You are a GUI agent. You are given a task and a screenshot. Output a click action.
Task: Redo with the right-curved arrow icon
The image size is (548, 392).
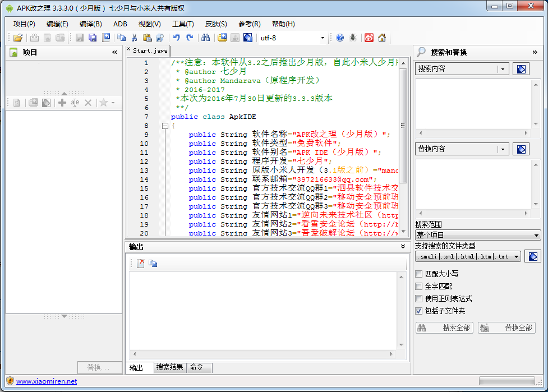click(x=190, y=38)
